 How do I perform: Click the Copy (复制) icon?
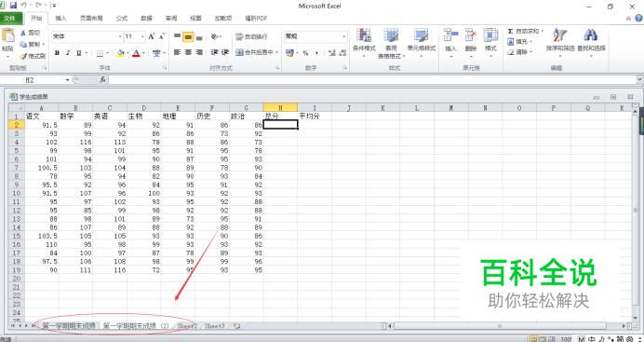point(23,44)
